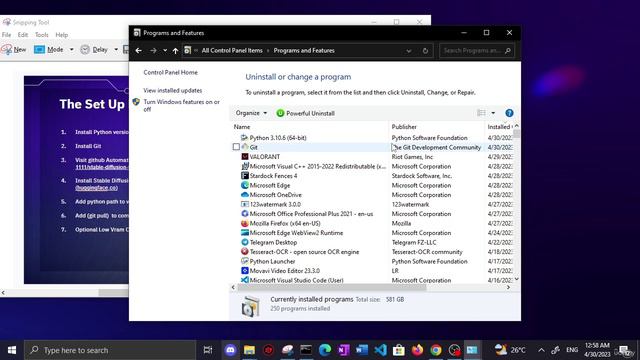Click Delay button in Snipping Tool
This screenshot has width=640, height=360.
coord(94,50)
